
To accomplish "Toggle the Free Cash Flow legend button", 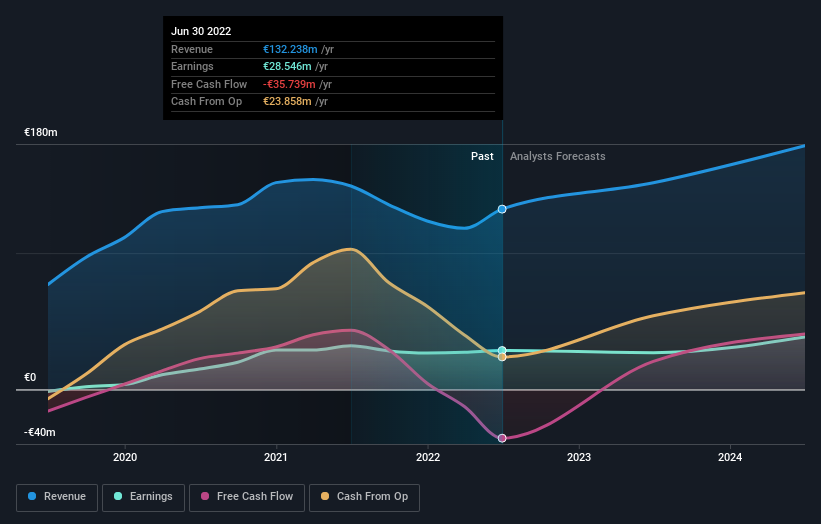I will pyautogui.click(x=247, y=497).
